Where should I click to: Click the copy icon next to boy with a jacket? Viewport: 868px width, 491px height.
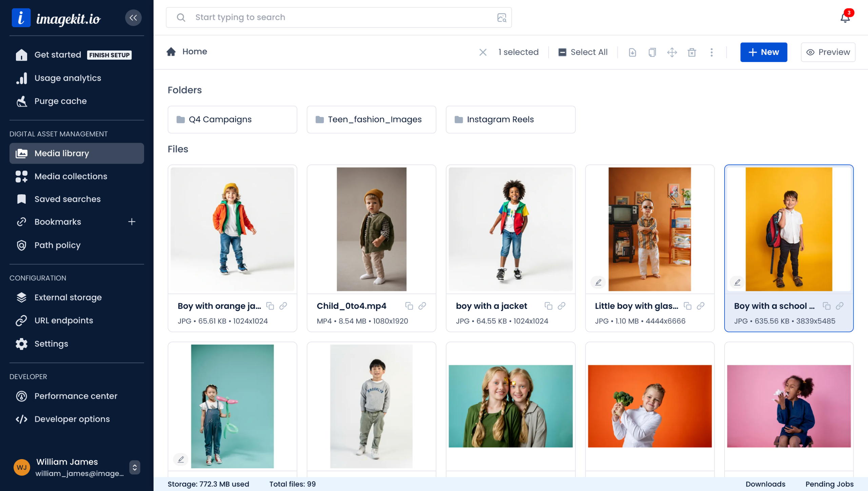pyautogui.click(x=548, y=306)
